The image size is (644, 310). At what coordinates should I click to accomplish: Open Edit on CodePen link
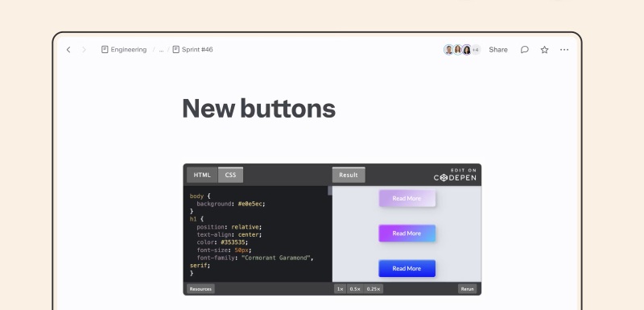(x=455, y=175)
